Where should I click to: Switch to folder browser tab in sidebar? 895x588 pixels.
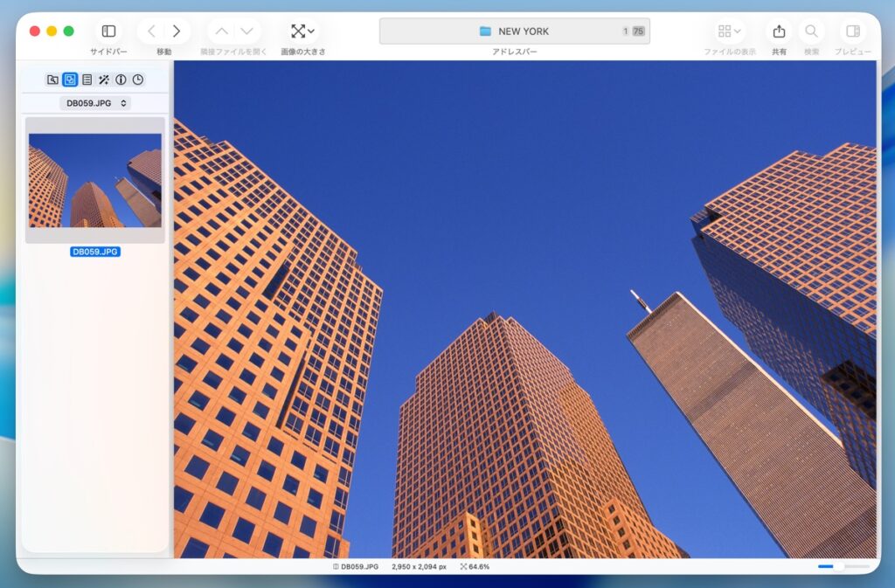[52, 80]
